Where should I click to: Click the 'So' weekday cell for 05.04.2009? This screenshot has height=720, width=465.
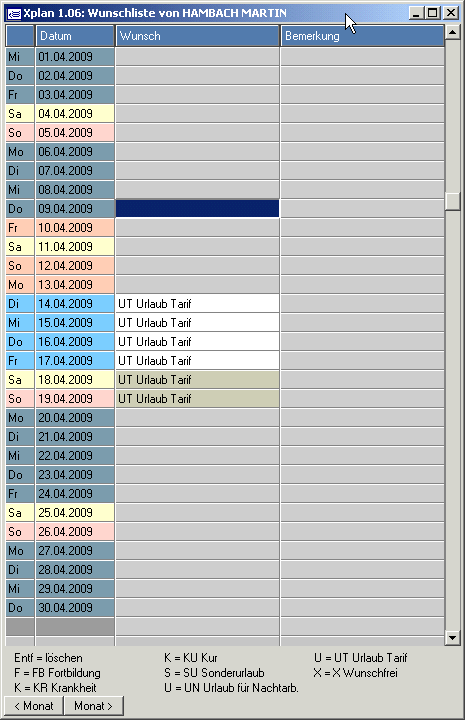(20, 133)
